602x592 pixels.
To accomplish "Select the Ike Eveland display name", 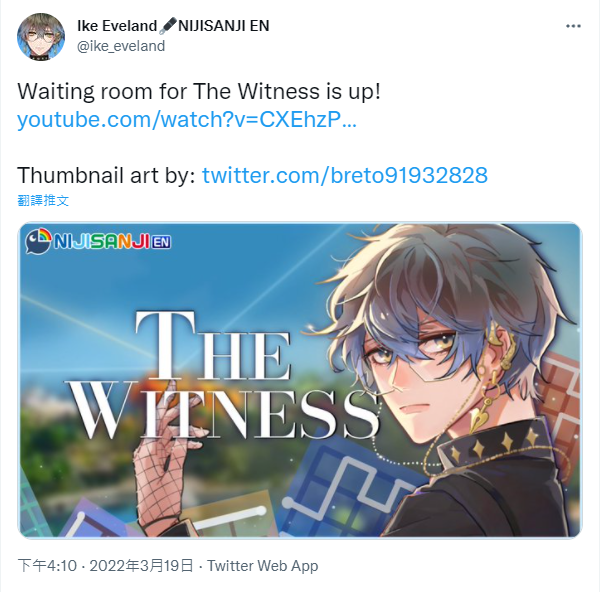I will click(117, 26).
